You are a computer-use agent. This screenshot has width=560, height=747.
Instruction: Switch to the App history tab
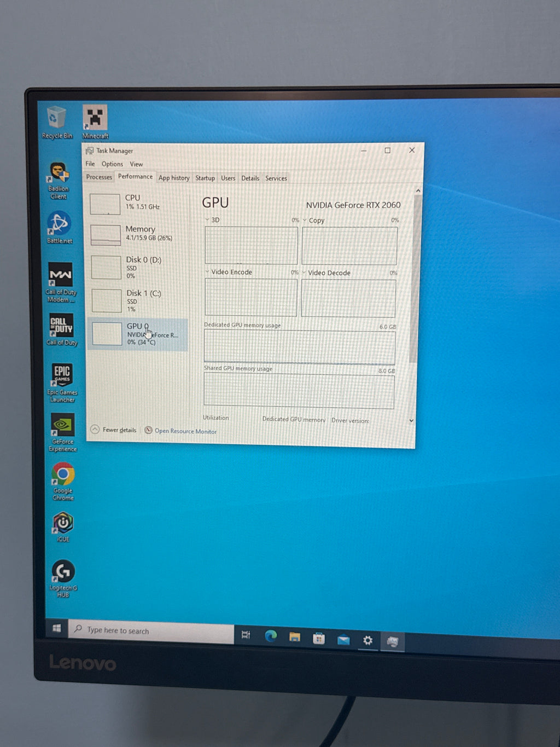click(x=174, y=178)
